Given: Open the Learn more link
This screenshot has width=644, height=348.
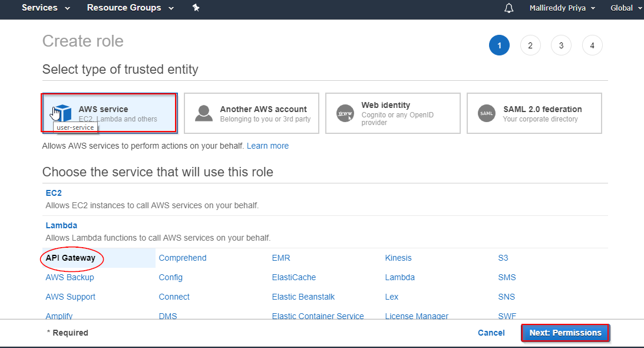Looking at the screenshot, I should click(x=267, y=145).
